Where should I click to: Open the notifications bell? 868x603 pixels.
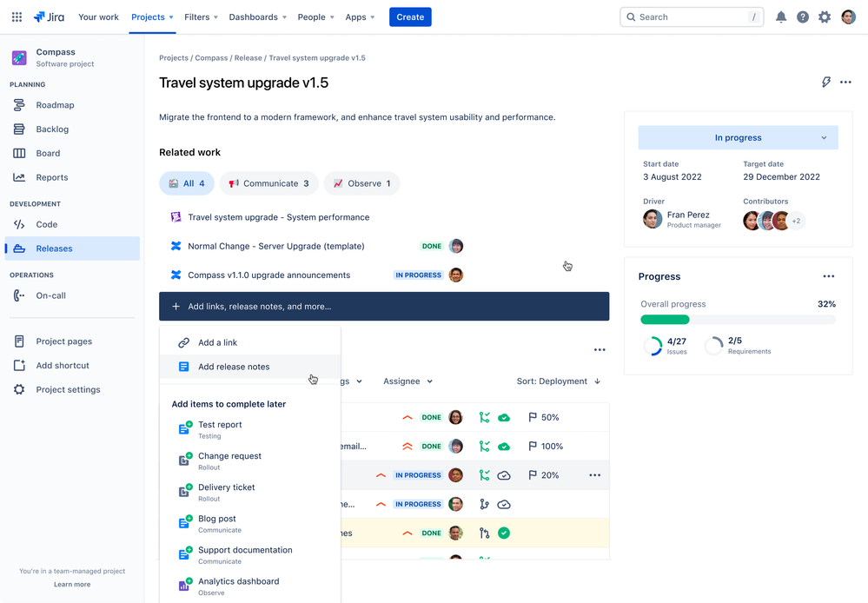click(780, 17)
